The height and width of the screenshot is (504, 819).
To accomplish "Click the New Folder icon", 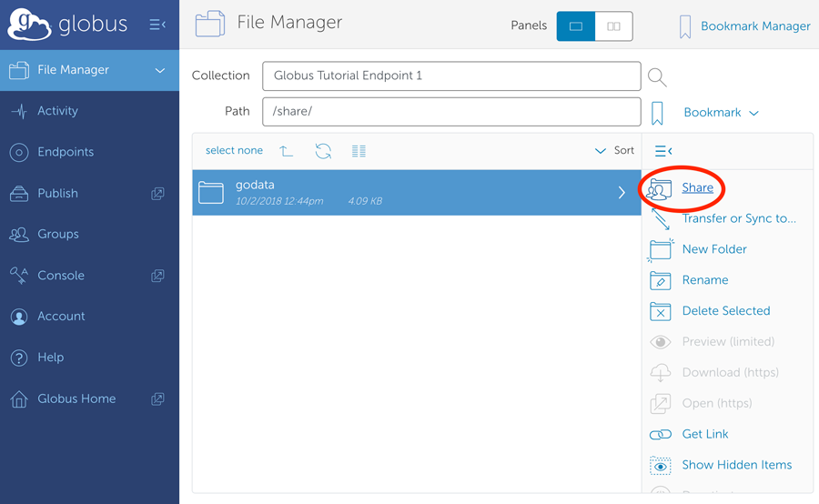I will [661, 249].
